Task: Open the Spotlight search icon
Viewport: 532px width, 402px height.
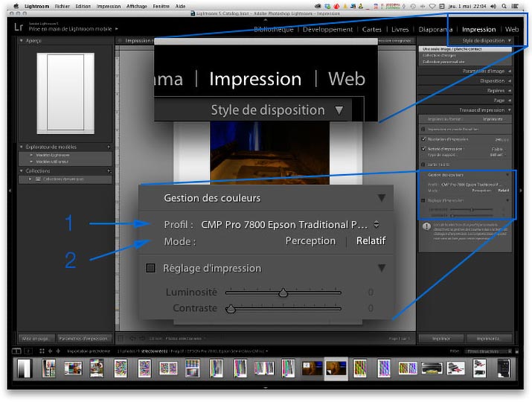Action: (504, 6)
